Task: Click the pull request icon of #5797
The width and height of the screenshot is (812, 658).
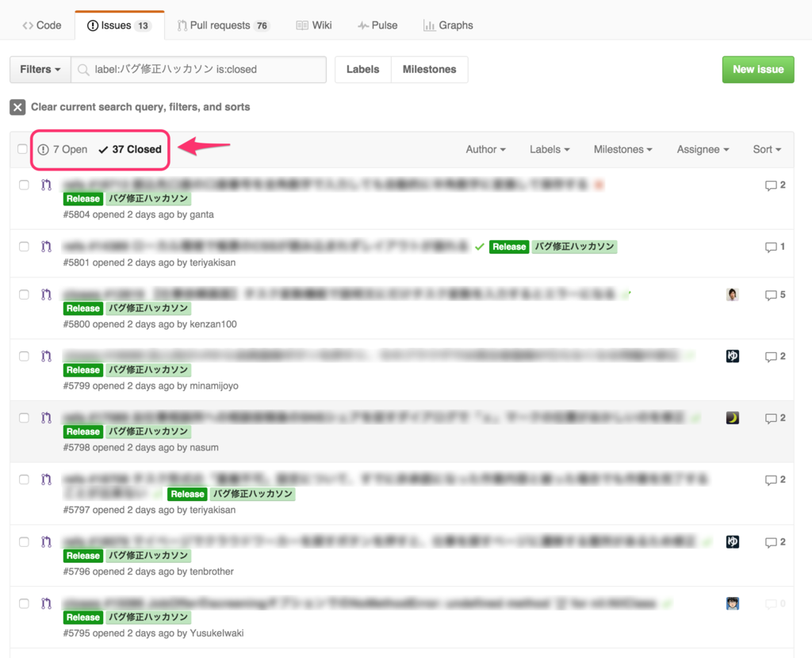Action: tap(47, 480)
